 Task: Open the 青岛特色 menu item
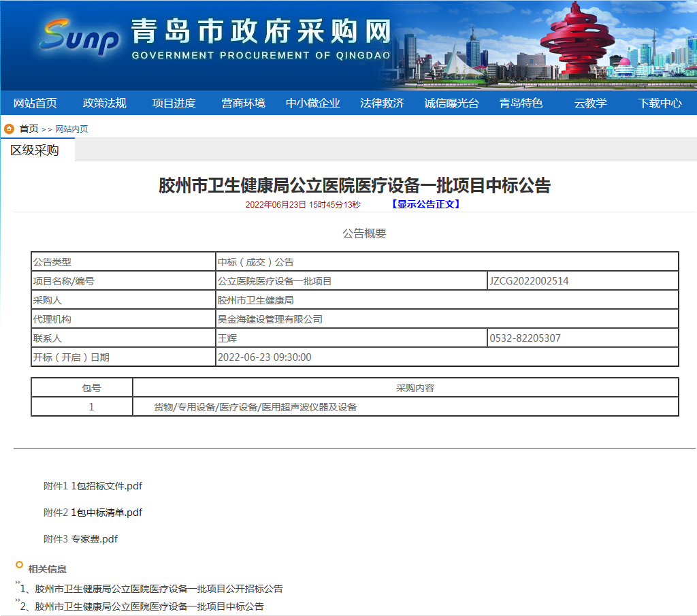[x=521, y=103]
